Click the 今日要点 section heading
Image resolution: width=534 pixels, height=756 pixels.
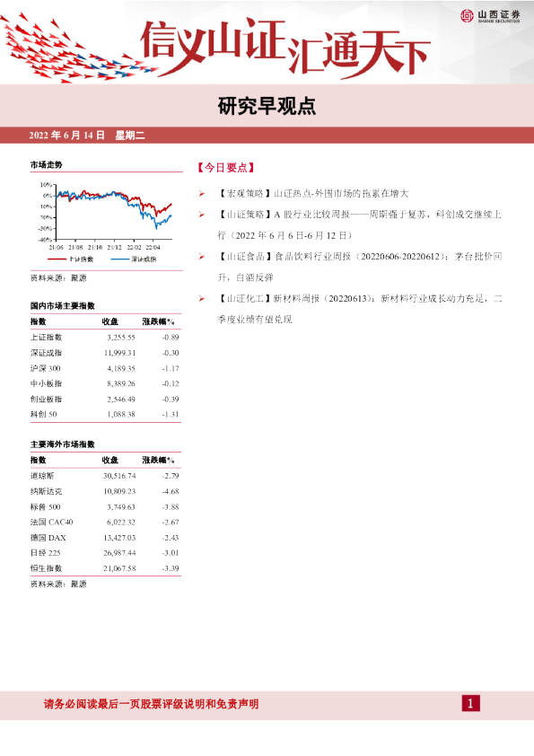(x=225, y=168)
